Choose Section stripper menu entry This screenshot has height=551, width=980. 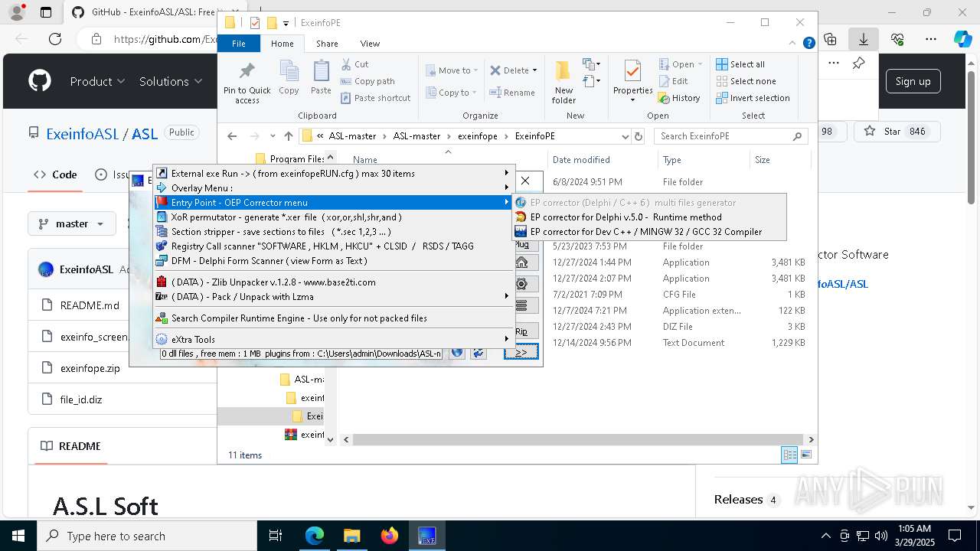pyautogui.click(x=333, y=232)
